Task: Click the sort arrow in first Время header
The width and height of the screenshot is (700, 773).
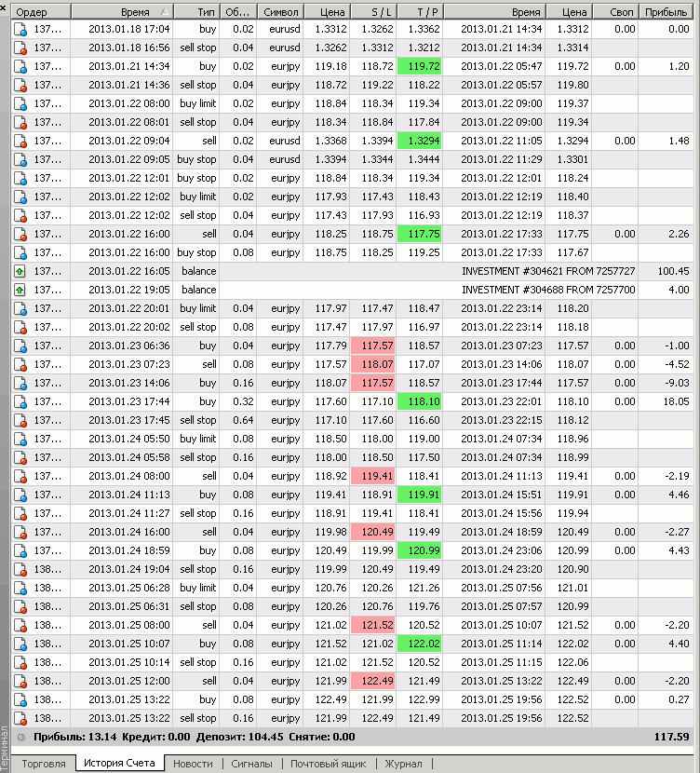Action: 165,12
